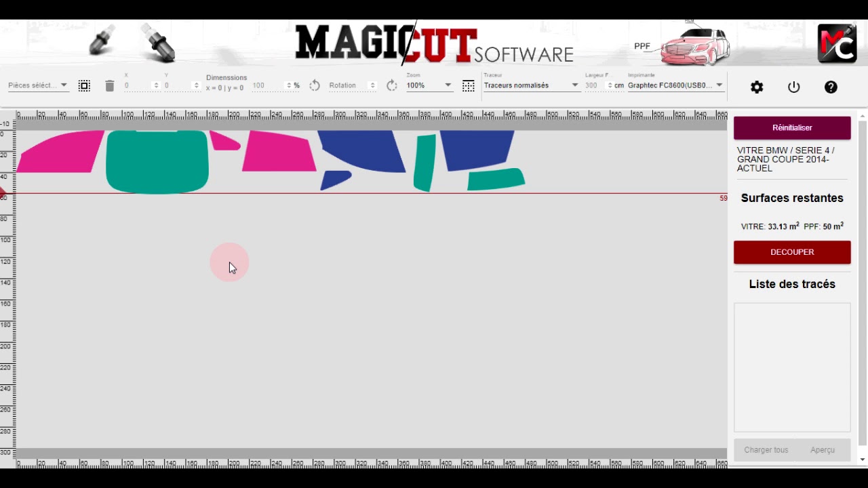Click the VITRE: 33.13 m² text
This screenshot has height=488, width=868.
coord(770,226)
